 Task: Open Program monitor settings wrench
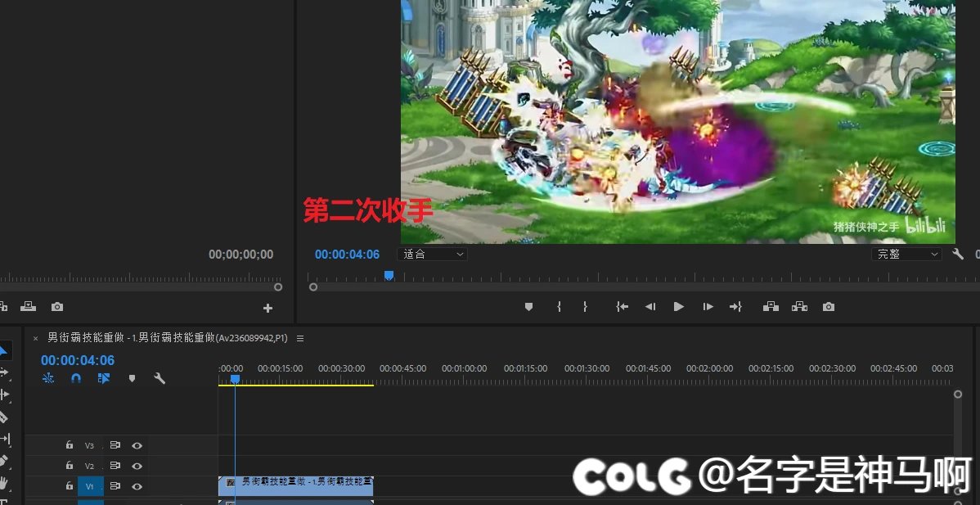[x=957, y=254]
